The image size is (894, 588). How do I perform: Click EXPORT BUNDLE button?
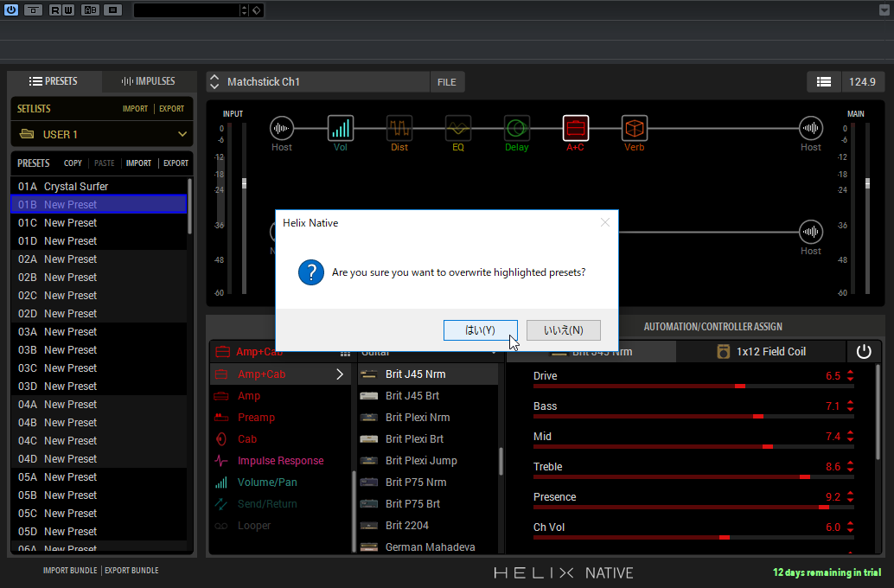pyautogui.click(x=131, y=571)
